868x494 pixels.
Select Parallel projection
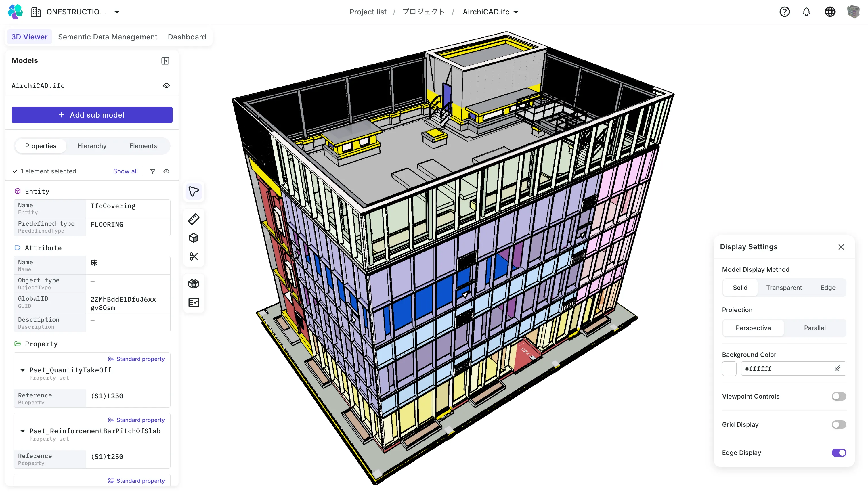tap(815, 328)
